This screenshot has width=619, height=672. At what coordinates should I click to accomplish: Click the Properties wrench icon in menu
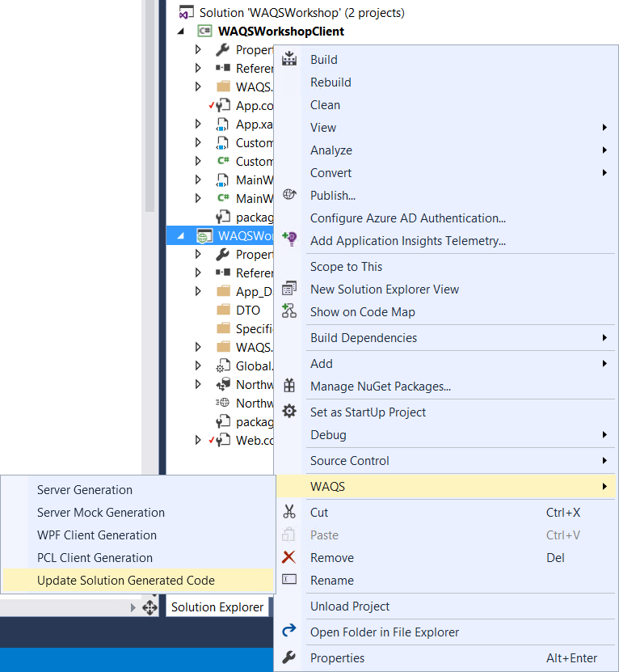289,657
